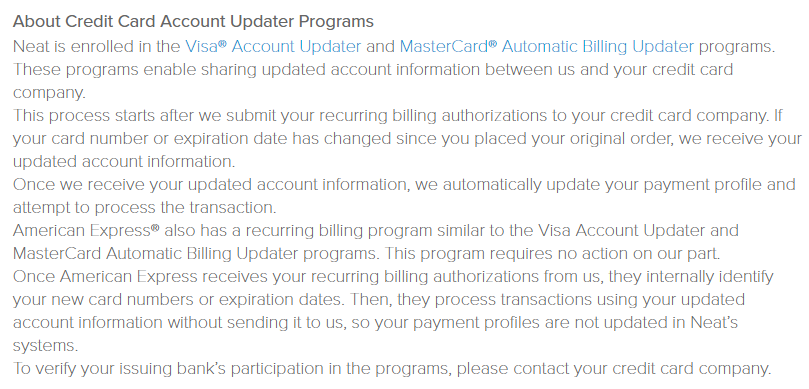This screenshot has width=809, height=389.
Task: Click the text 'attempt to process the transaction.'
Action: 145,208
